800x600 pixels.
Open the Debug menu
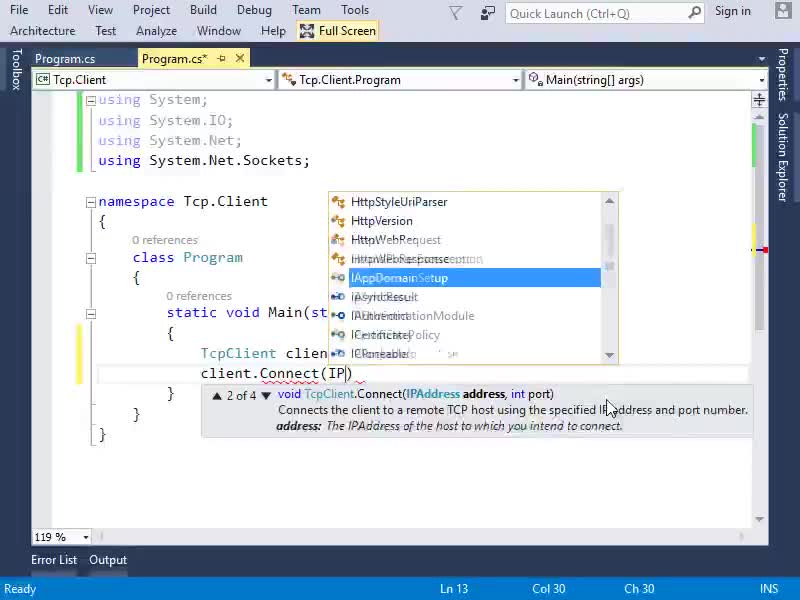point(254,10)
